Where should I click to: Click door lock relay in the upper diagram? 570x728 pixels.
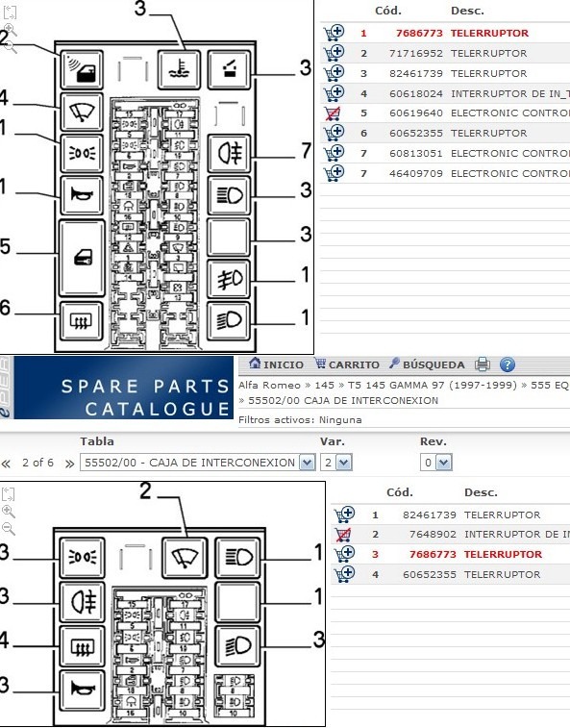pyautogui.click(x=82, y=258)
